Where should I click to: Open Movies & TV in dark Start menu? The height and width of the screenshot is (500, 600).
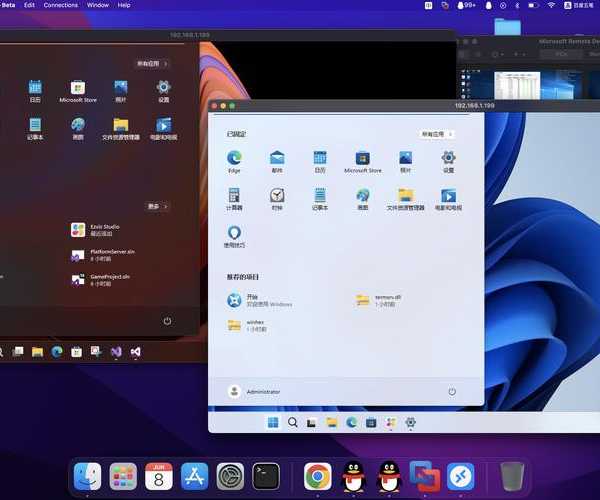pyautogui.click(x=163, y=129)
